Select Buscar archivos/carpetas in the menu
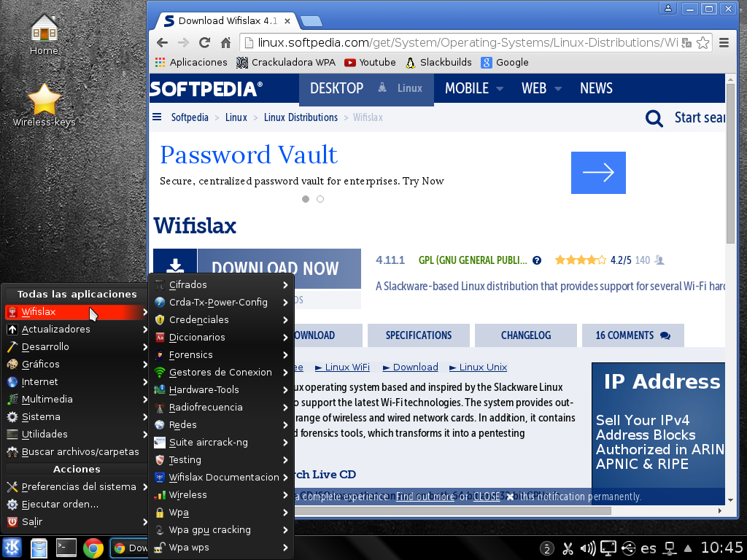 pos(77,452)
